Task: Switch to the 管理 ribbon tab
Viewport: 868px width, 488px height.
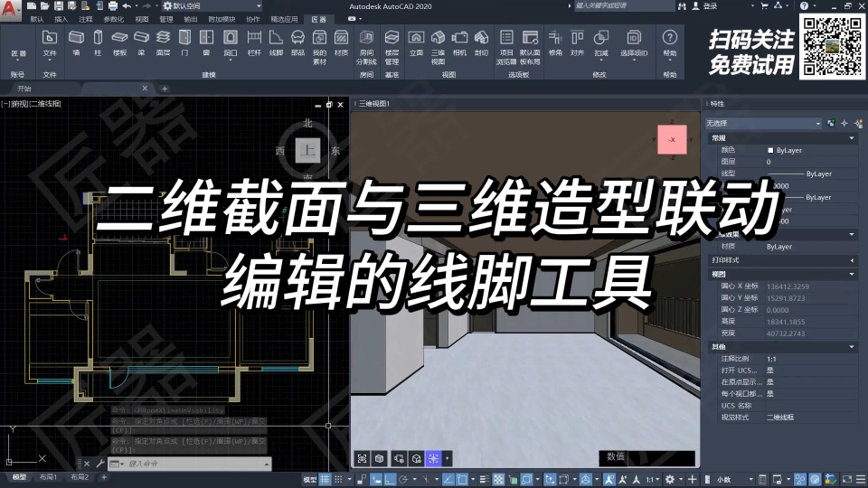Action: point(166,19)
